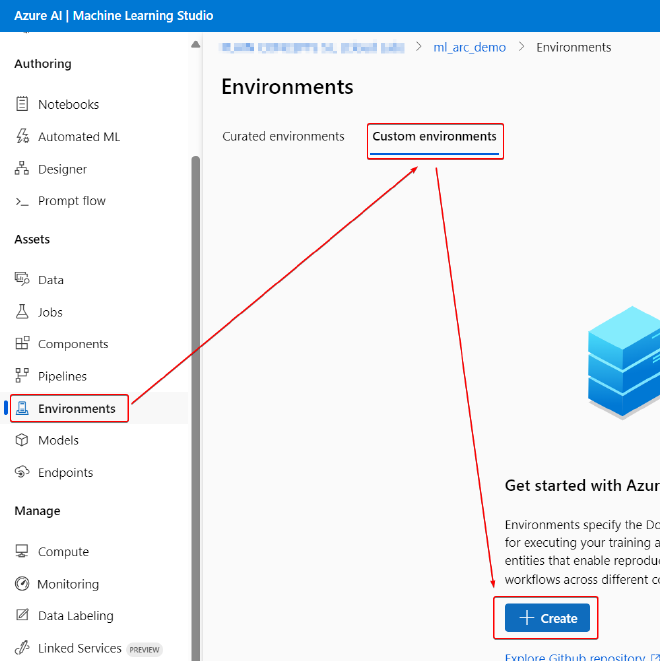Click the Create environment button

[547, 618]
